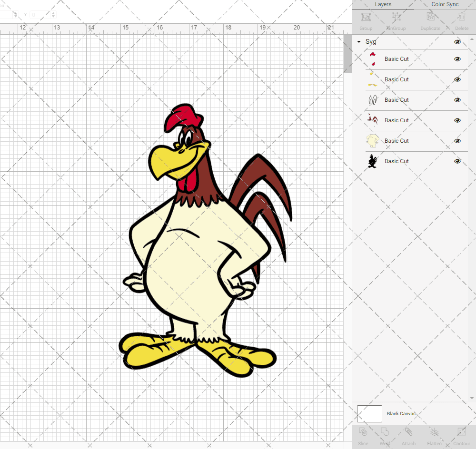476x449 pixels.
Task: Hide the cream body Basic Cut layer
Action: tap(457, 141)
